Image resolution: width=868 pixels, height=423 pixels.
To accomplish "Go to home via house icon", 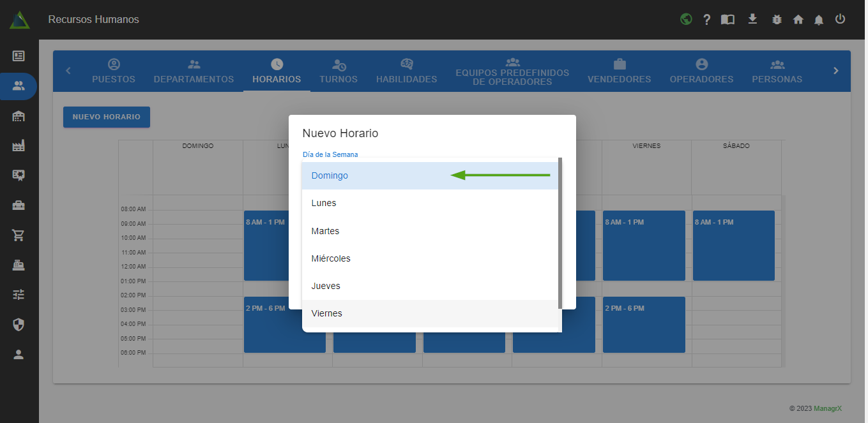I will 798,20.
